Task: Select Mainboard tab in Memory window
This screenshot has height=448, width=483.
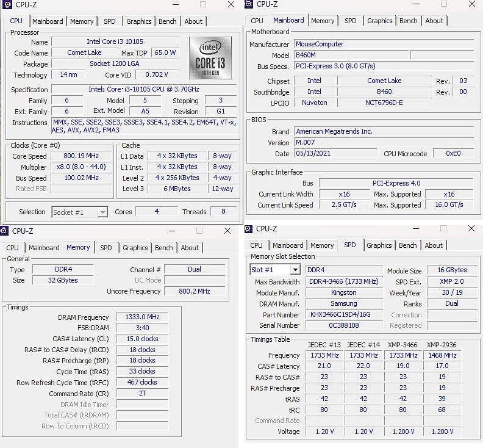Action: [44, 248]
